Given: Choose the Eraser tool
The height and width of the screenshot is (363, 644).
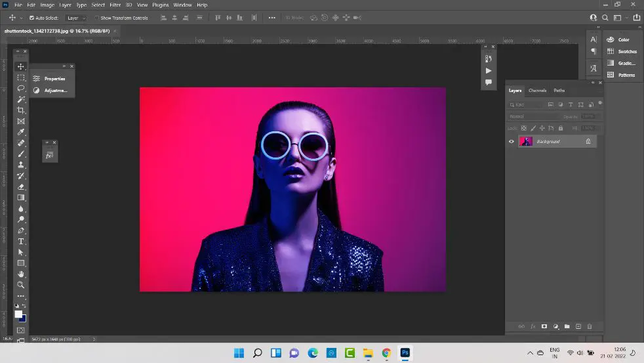Looking at the screenshot, I should (x=21, y=186).
